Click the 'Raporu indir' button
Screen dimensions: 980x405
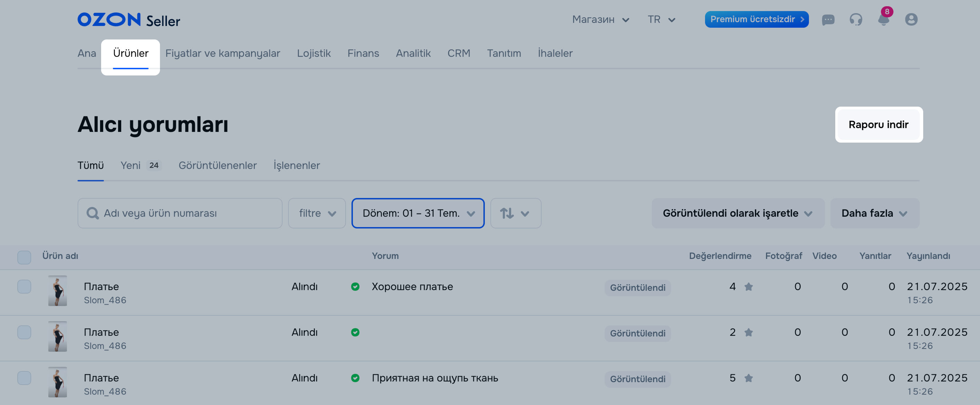point(879,125)
